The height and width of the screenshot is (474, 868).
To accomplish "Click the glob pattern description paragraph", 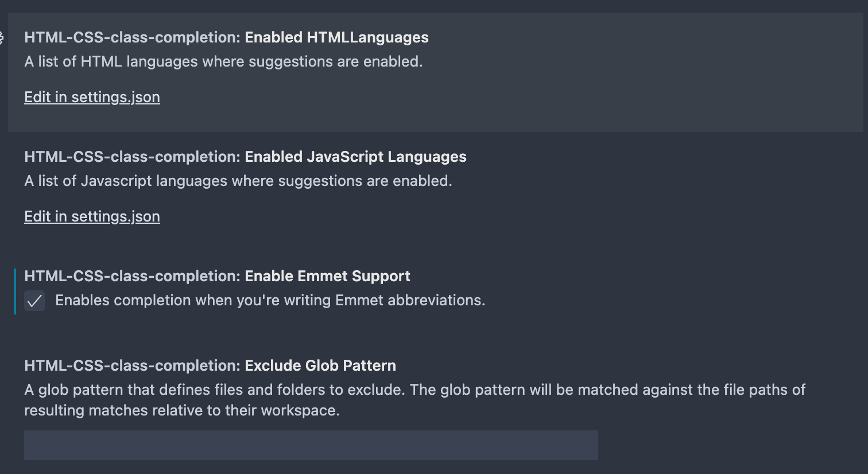I will 414,390.
